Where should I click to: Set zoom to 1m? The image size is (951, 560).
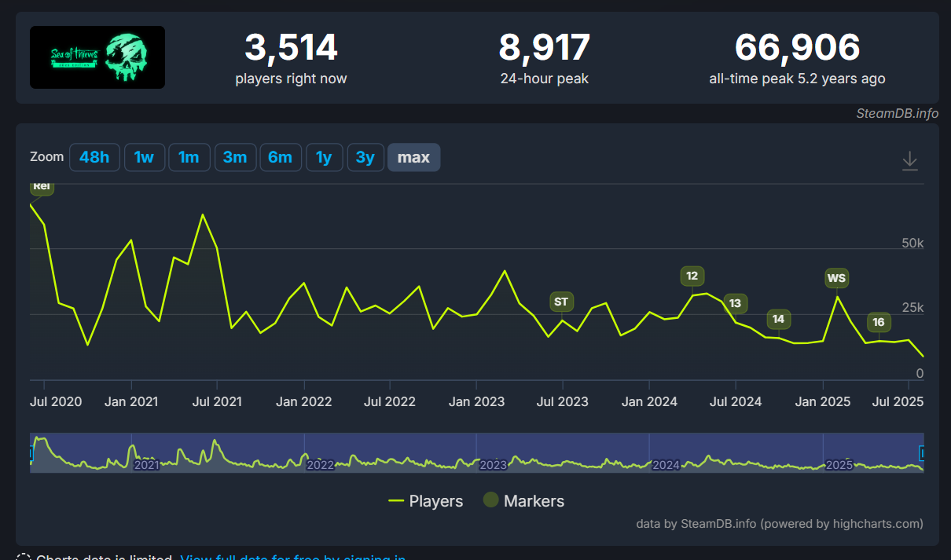coord(189,157)
